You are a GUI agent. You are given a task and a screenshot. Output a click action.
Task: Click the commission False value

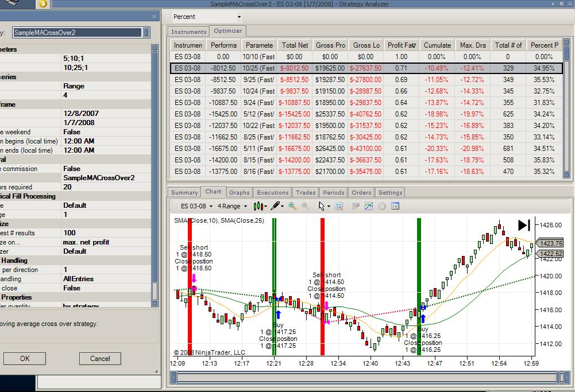pyautogui.click(x=72, y=169)
